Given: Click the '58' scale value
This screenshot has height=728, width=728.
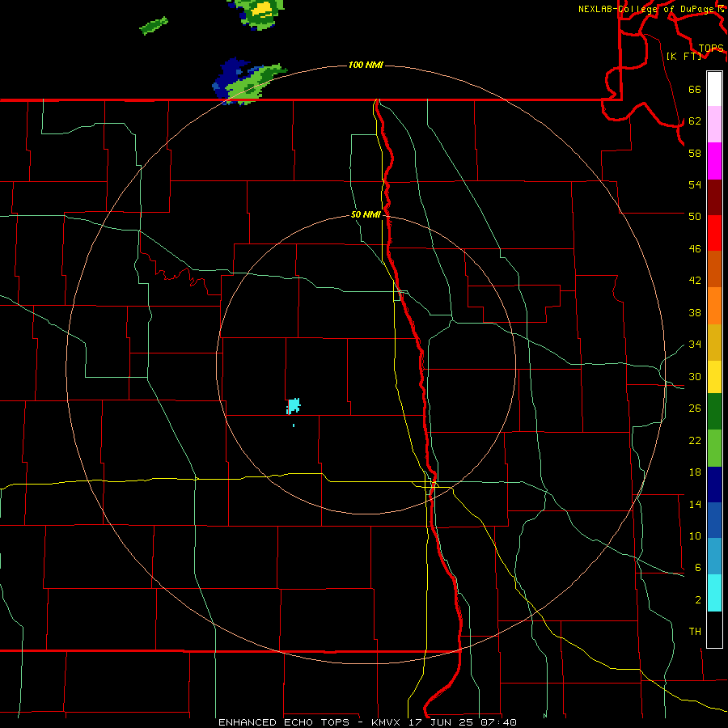Looking at the screenshot, I should pos(695,153).
